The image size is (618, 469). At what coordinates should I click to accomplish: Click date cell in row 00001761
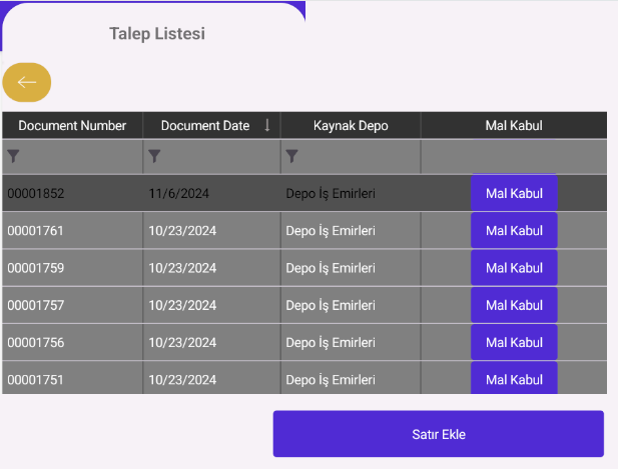pyautogui.click(x=212, y=231)
